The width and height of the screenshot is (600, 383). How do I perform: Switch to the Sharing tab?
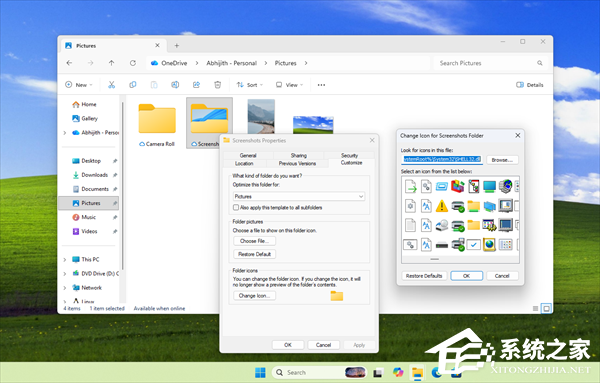[x=298, y=155]
